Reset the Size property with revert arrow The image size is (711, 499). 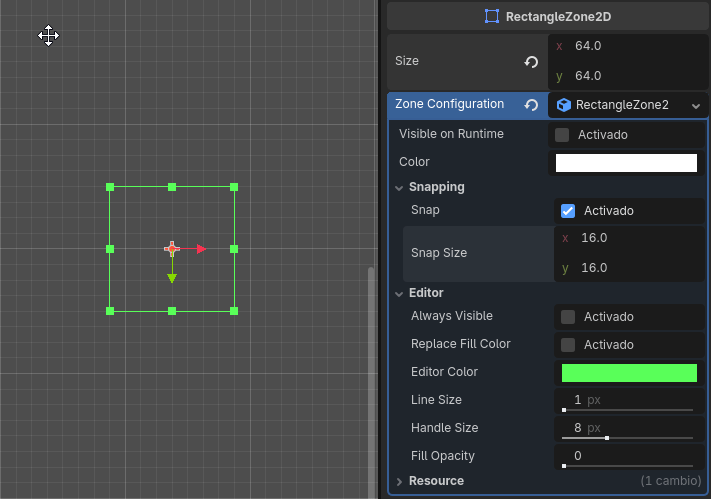click(x=531, y=62)
